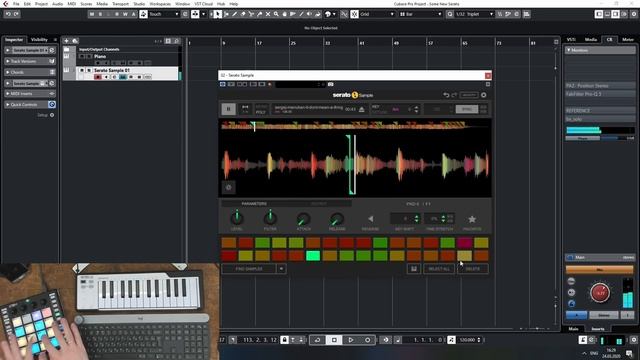Toggle global Read R automation button
640x360 pixels.
[x=117, y=14]
